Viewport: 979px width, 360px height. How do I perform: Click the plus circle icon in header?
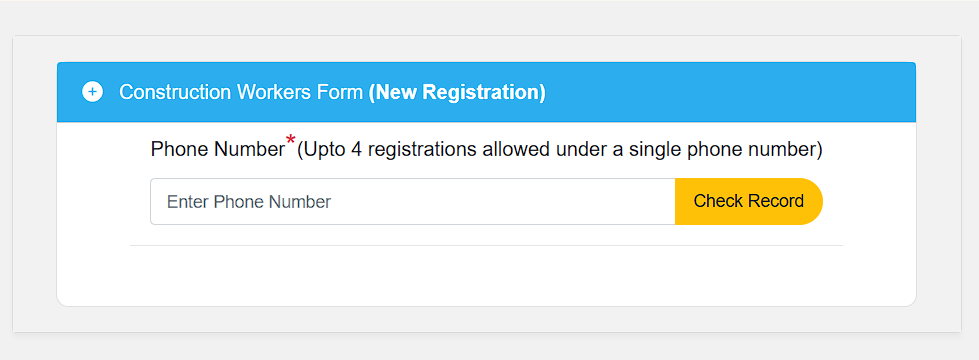tap(92, 92)
